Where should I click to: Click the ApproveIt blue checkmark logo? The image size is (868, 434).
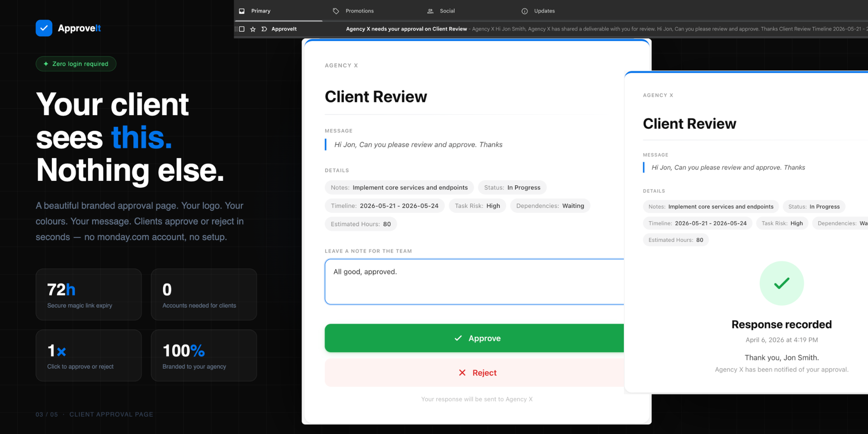pos(44,28)
